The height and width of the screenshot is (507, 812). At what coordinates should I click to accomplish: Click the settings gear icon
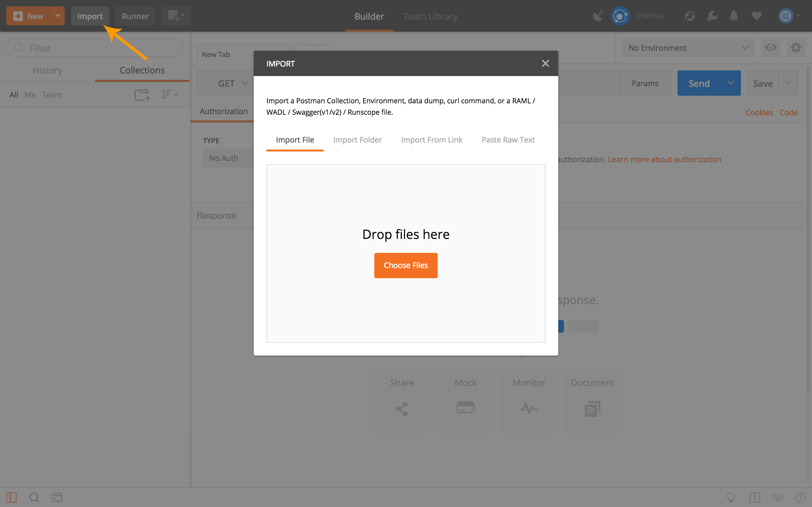[x=796, y=48]
